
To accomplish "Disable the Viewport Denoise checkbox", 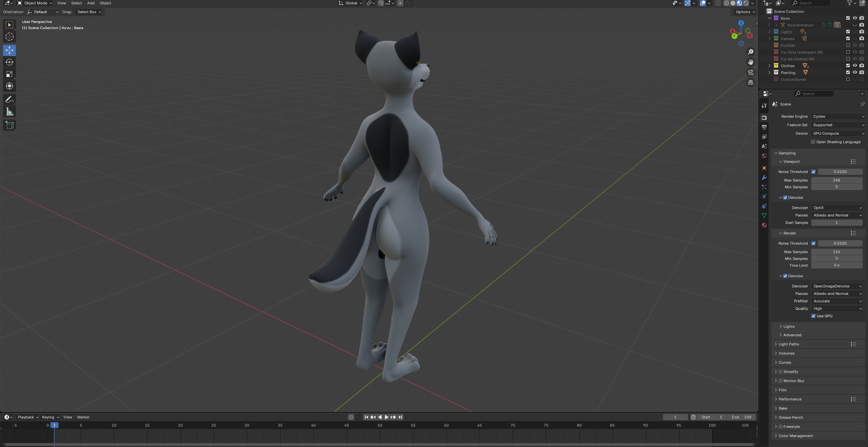I will 785,198.
